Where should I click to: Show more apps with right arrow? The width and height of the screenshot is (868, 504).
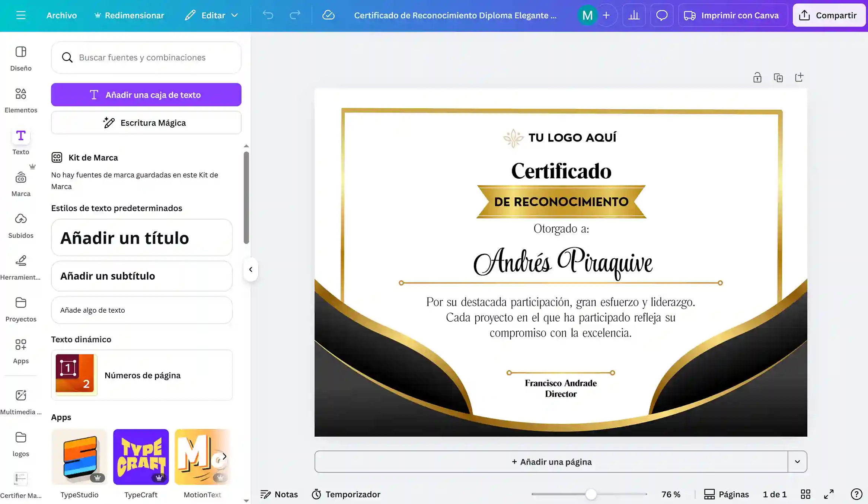click(224, 456)
